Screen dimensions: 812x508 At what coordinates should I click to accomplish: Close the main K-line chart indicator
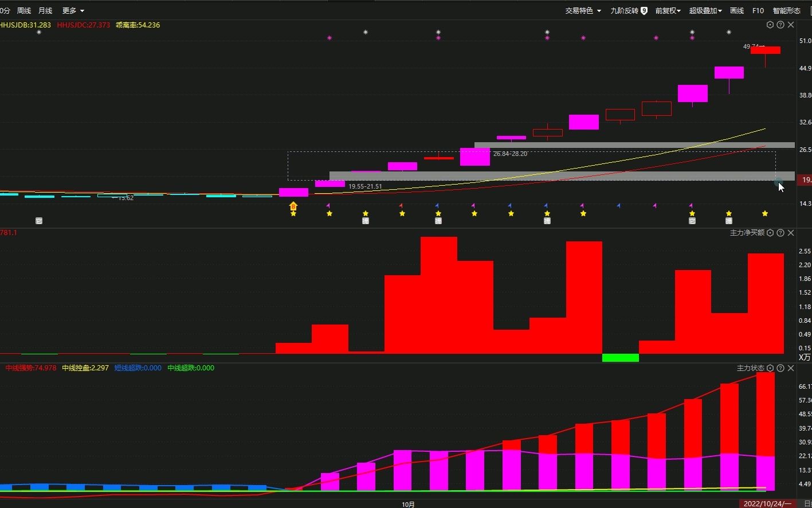pos(791,25)
